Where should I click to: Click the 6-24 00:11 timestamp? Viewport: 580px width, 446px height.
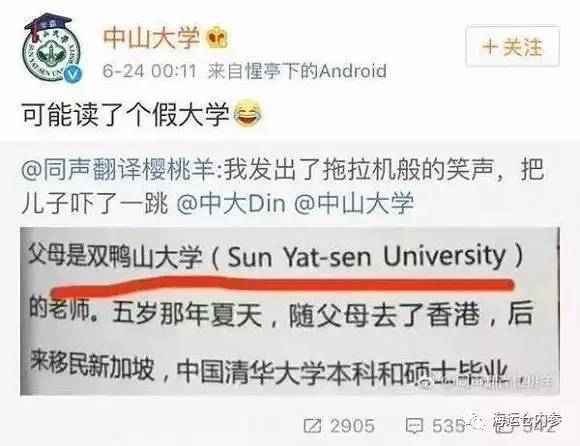(x=149, y=71)
